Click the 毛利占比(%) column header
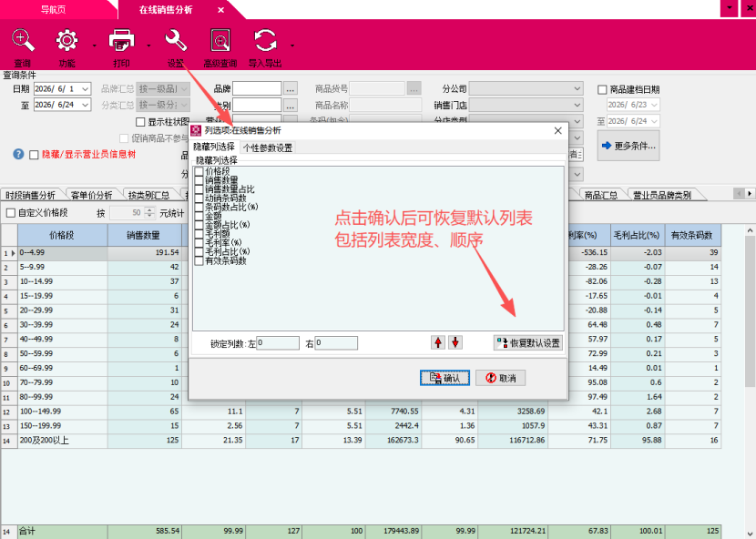 [x=637, y=235]
